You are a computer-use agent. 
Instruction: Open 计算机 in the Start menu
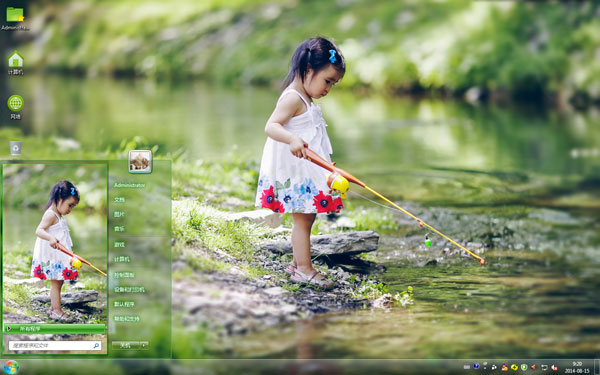tap(122, 259)
